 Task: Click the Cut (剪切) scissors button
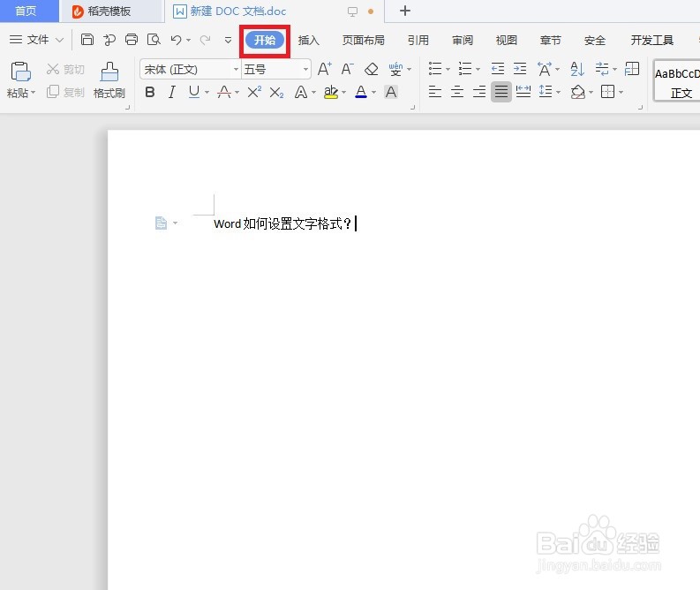[x=65, y=69]
